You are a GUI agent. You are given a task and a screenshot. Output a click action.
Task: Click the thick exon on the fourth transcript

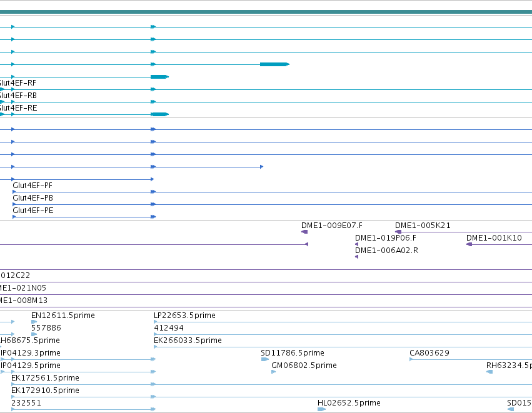click(x=274, y=64)
